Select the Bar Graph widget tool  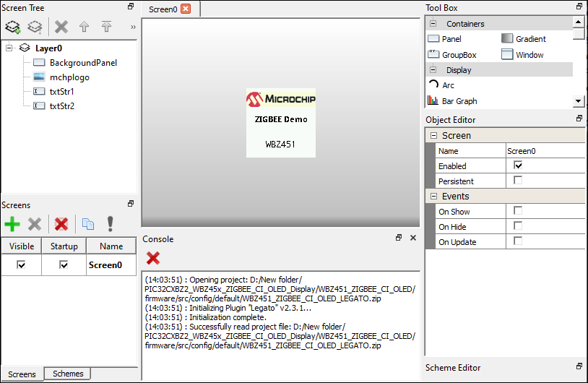[x=452, y=101]
